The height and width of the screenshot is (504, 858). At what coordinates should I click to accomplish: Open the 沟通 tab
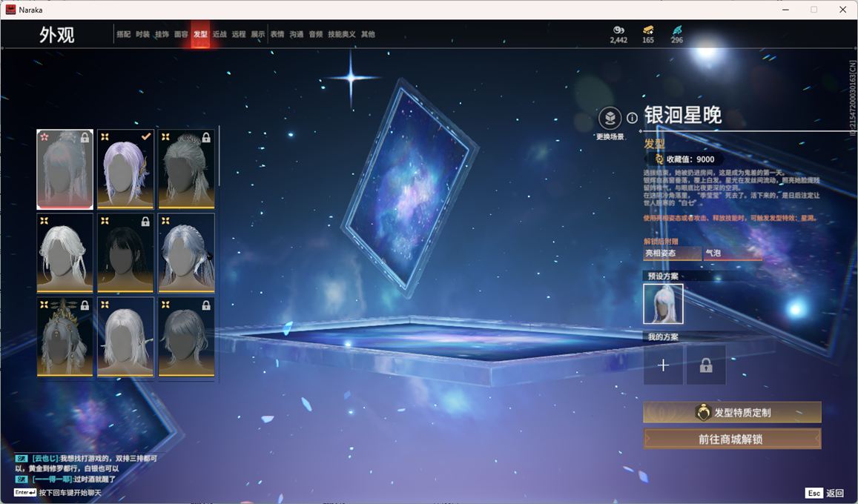point(297,34)
